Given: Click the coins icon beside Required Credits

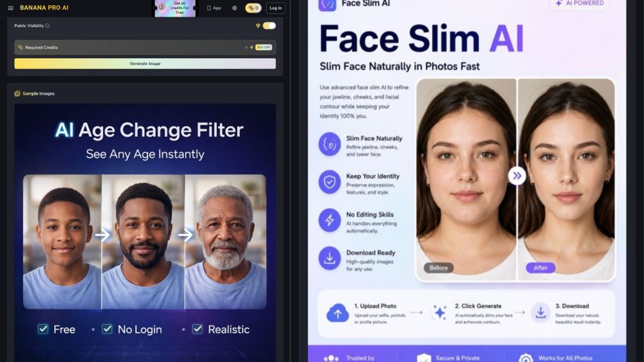Looking at the screenshot, I should click(20, 48).
